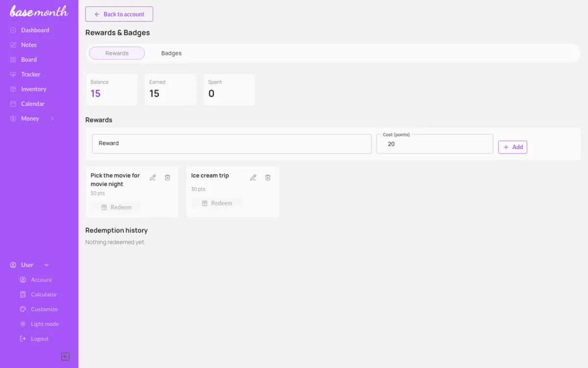Click the Account person icon
588x368 pixels.
(x=23, y=280)
